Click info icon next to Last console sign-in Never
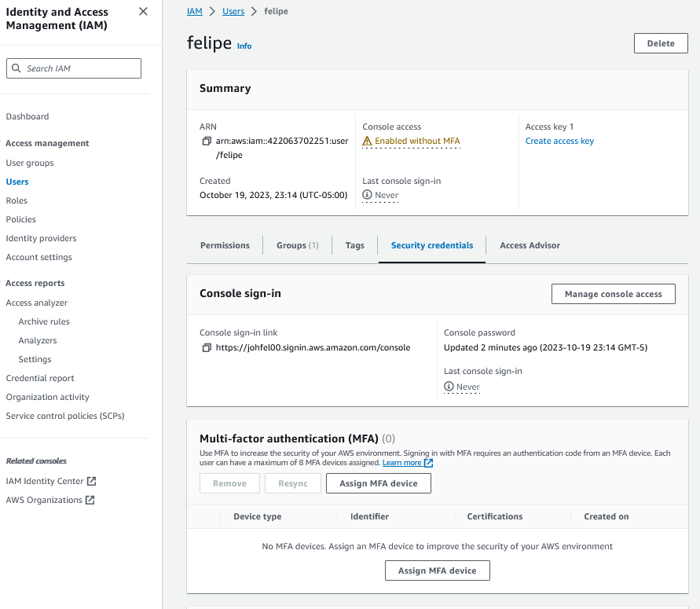This screenshot has height=609, width=700. click(367, 195)
